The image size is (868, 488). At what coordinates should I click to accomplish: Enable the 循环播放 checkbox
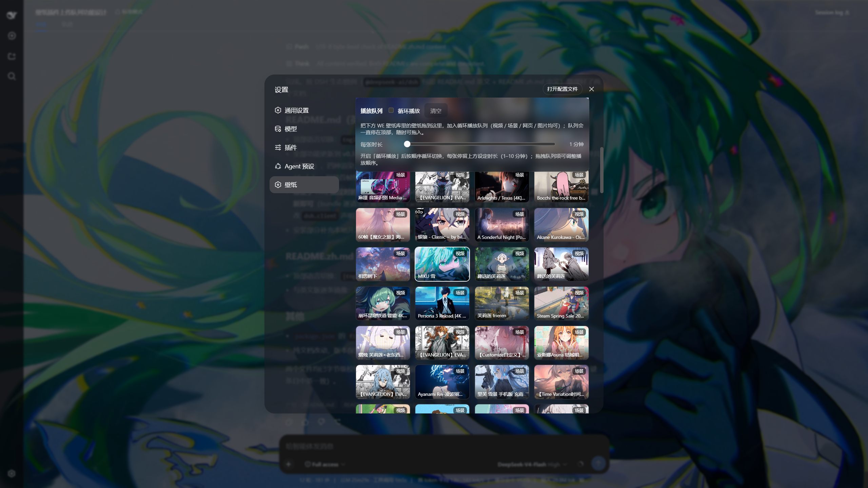coord(391,110)
